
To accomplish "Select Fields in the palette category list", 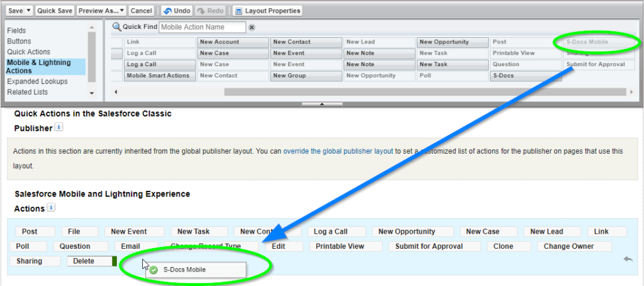I will point(16,30).
